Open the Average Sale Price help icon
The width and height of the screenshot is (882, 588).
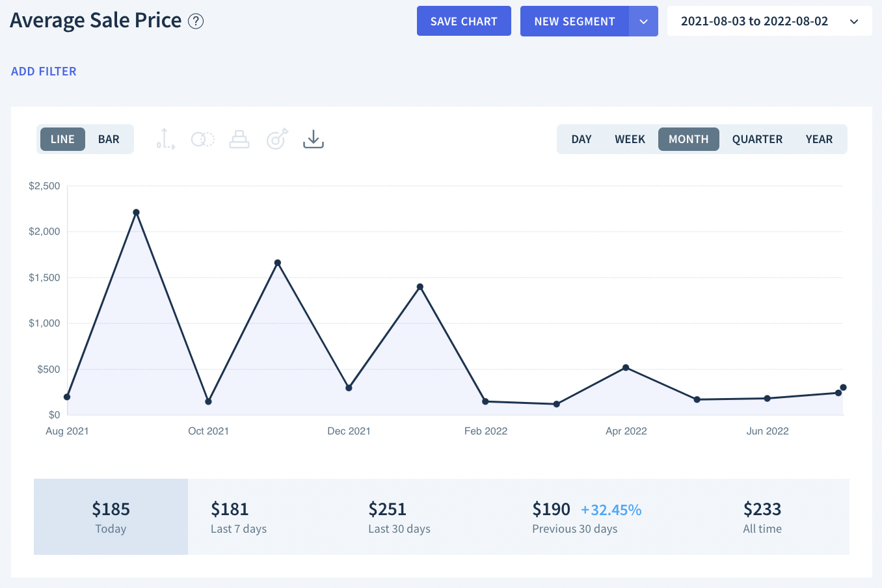coord(196,21)
